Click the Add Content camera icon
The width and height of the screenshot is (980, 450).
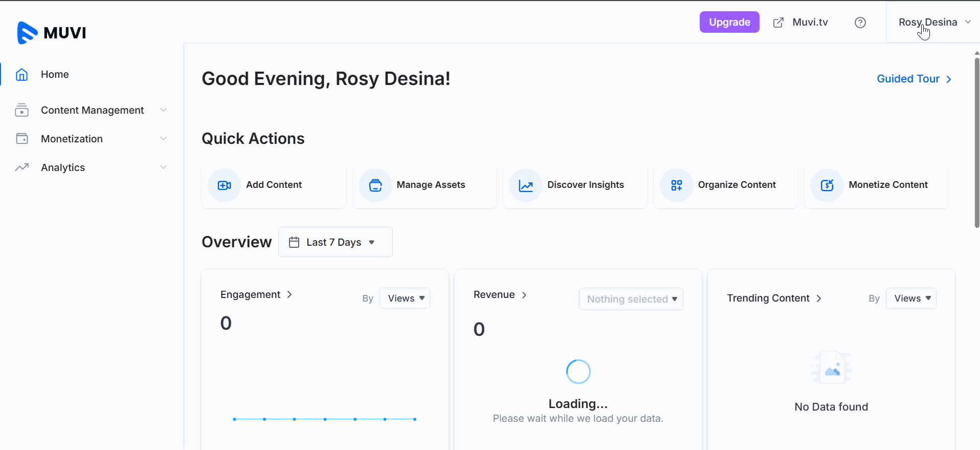(224, 185)
